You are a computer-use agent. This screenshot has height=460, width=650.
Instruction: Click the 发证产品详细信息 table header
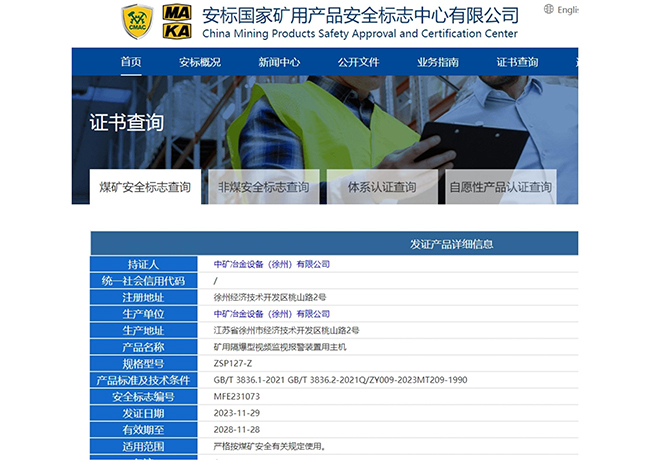[x=451, y=244]
